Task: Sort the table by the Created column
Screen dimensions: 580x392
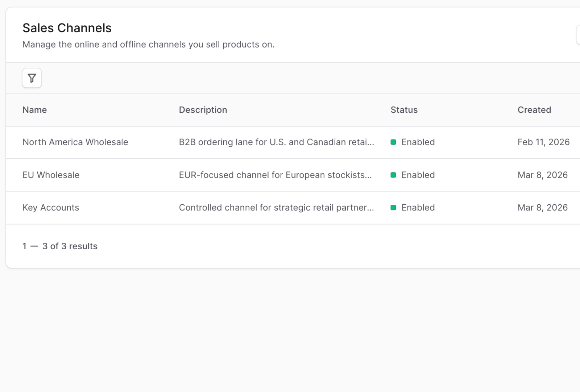Action: (x=534, y=110)
